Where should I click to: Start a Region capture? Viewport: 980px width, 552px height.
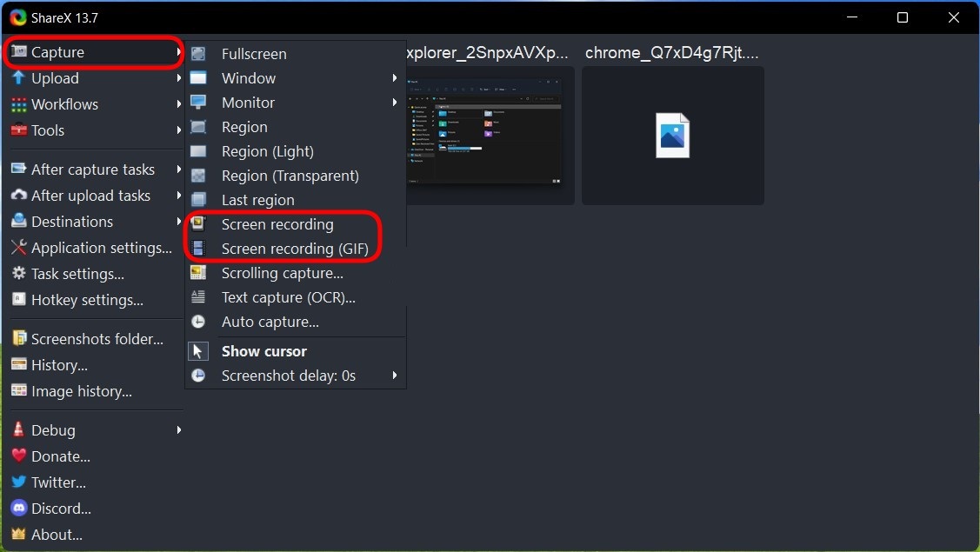(243, 127)
